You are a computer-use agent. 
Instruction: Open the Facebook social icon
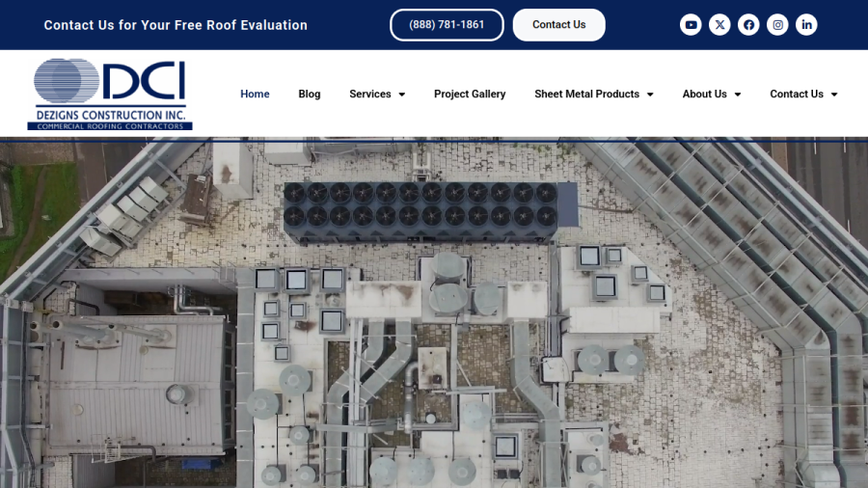click(x=748, y=25)
